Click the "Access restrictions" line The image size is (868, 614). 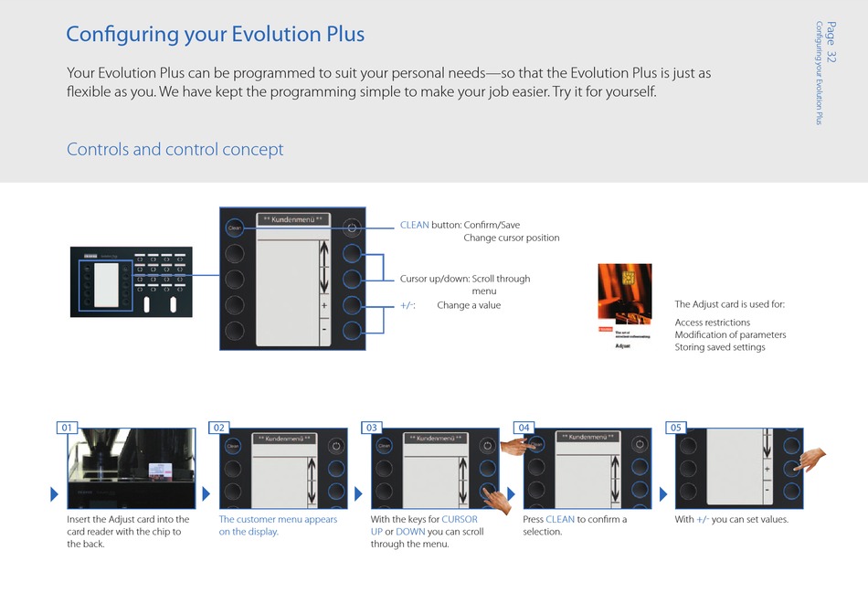click(x=713, y=323)
